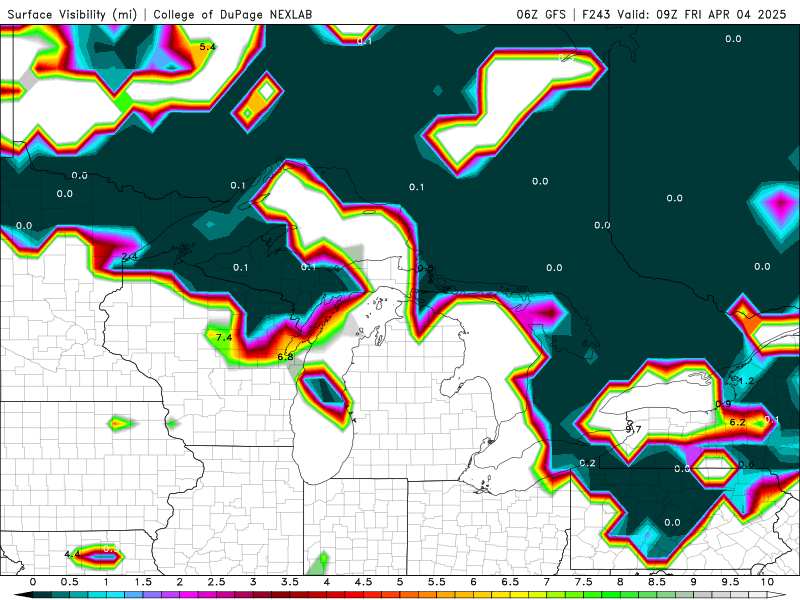Click the '9.7' visibility value on the map

click(633, 429)
